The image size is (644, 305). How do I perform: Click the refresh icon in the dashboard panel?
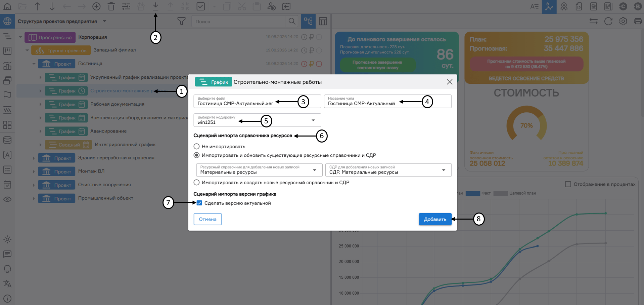tap(608, 21)
